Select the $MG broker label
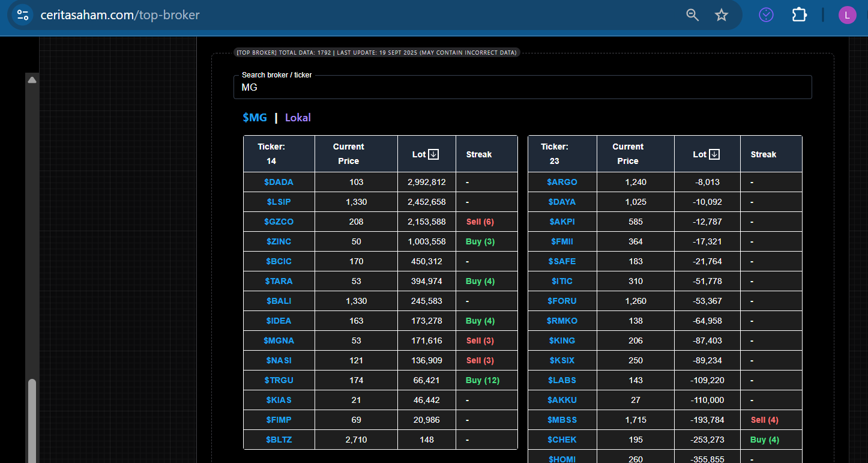Screen dimensions: 868x463 pyautogui.click(x=255, y=118)
